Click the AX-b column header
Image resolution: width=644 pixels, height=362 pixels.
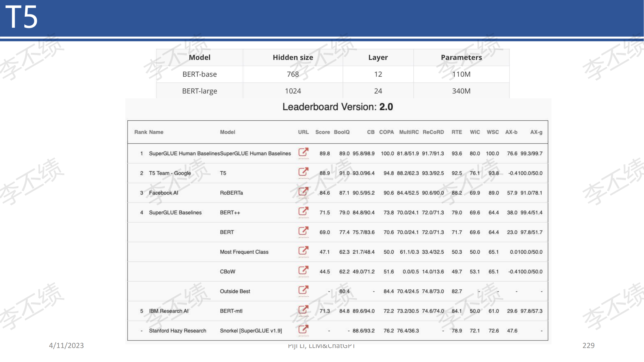coord(511,132)
